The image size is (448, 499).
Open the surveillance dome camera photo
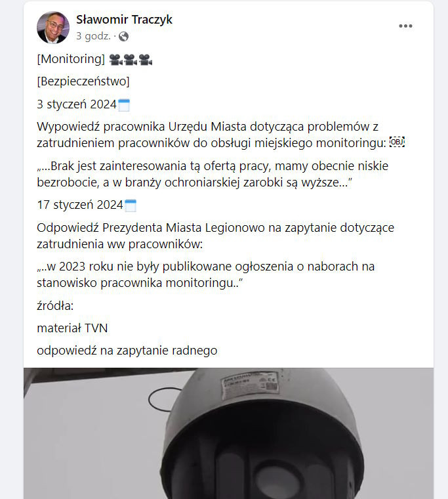228,433
